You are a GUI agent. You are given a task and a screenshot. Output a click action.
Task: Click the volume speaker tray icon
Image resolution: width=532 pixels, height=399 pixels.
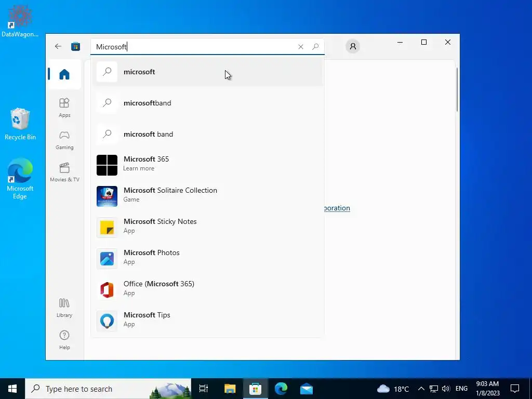tap(446, 389)
